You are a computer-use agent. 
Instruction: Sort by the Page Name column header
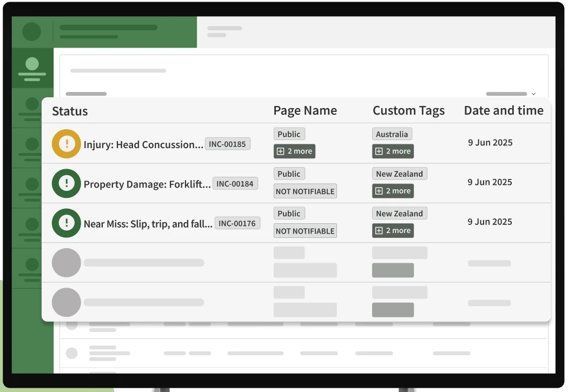305,110
